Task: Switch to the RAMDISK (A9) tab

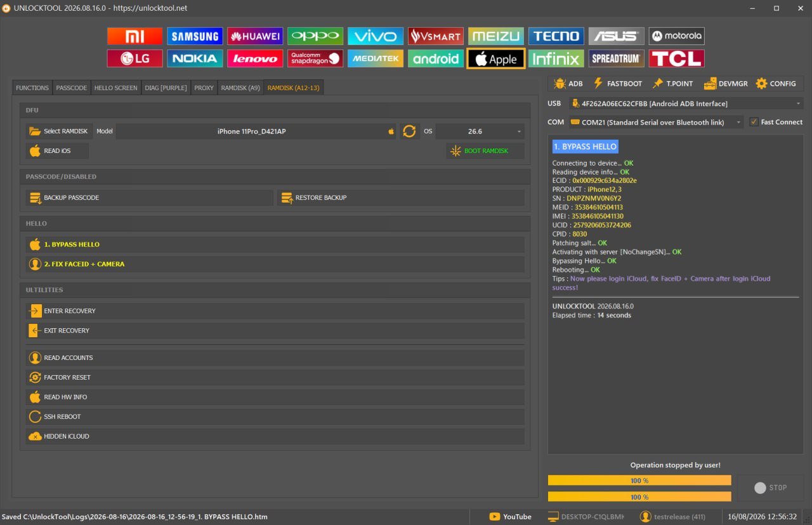Action: tap(240, 88)
